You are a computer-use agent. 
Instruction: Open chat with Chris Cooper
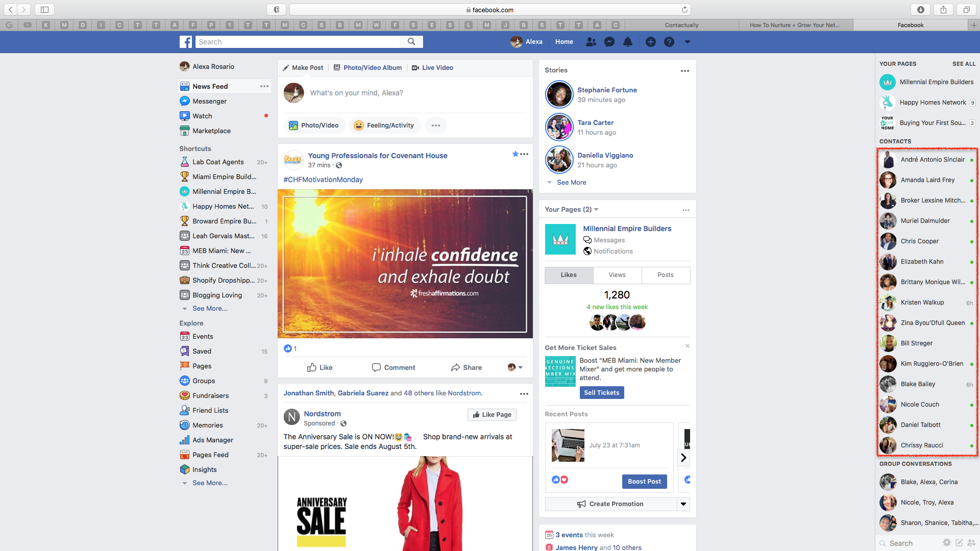coord(927,241)
